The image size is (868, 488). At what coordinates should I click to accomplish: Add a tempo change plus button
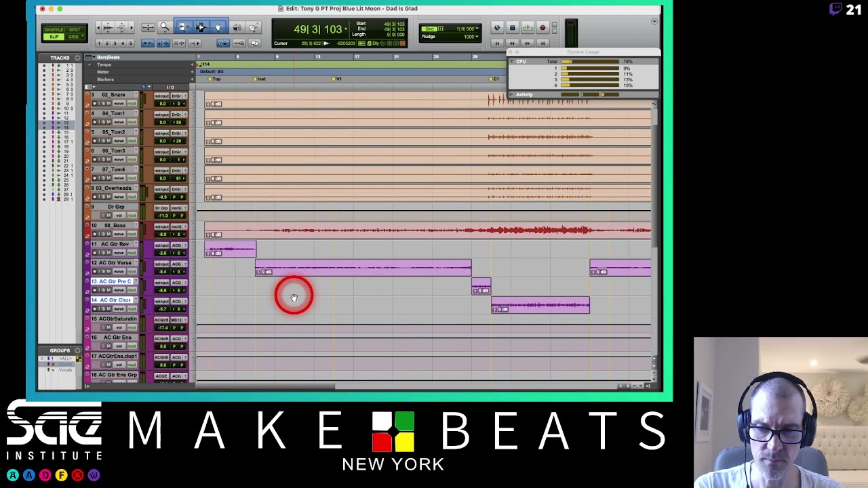pos(192,64)
